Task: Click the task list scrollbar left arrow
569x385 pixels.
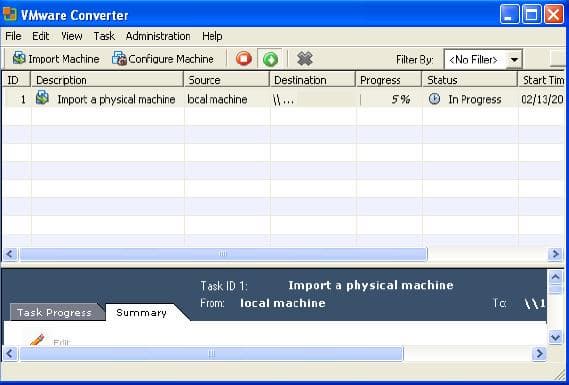Action: tap(10, 254)
